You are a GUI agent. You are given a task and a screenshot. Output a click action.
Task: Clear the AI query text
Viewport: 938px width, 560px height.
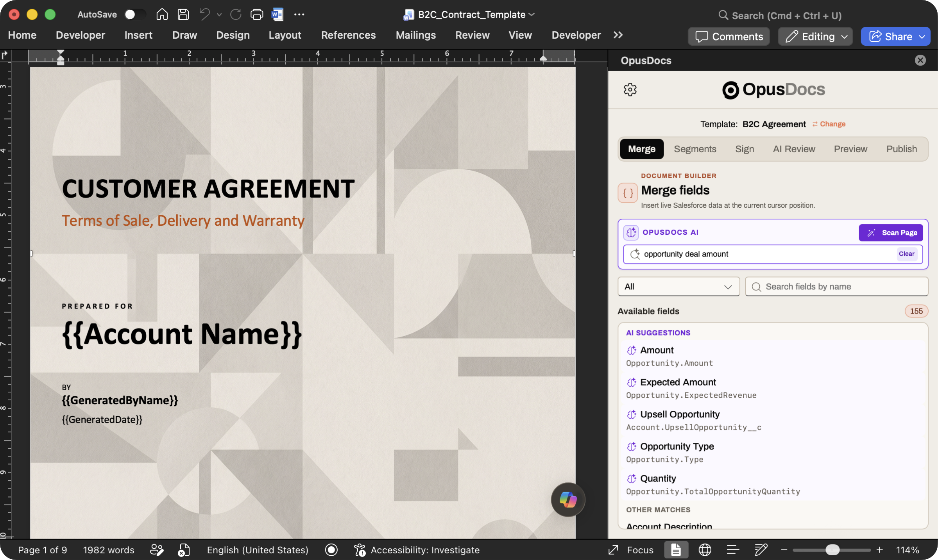point(906,254)
